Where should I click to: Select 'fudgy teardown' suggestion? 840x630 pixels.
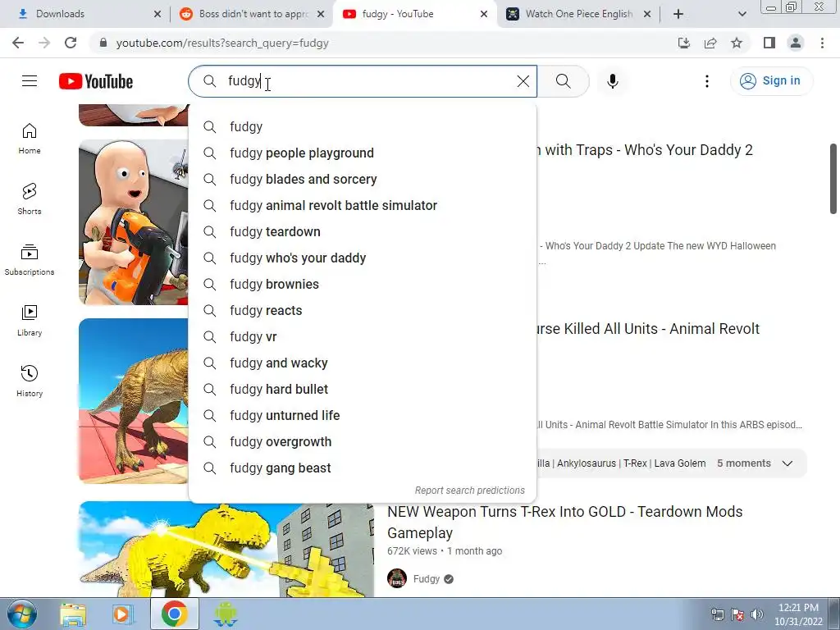362,231
